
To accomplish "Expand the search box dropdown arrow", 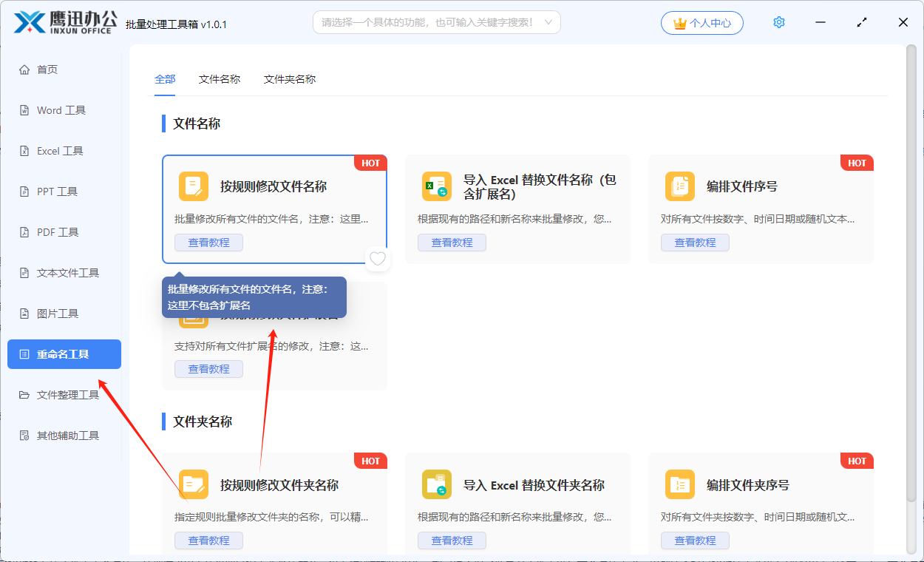I will pyautogui.click(x=548, y=22).
